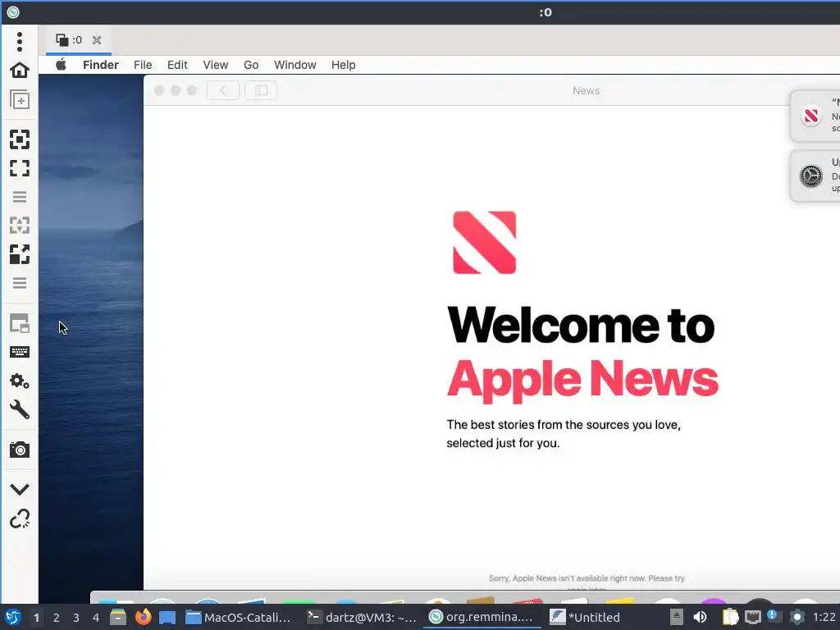Image resolution: width=840 pixels, height=630 pixels.
Task: Take a screenshot with camera icon
Action: pyautogui.click(x=20, y=450)
